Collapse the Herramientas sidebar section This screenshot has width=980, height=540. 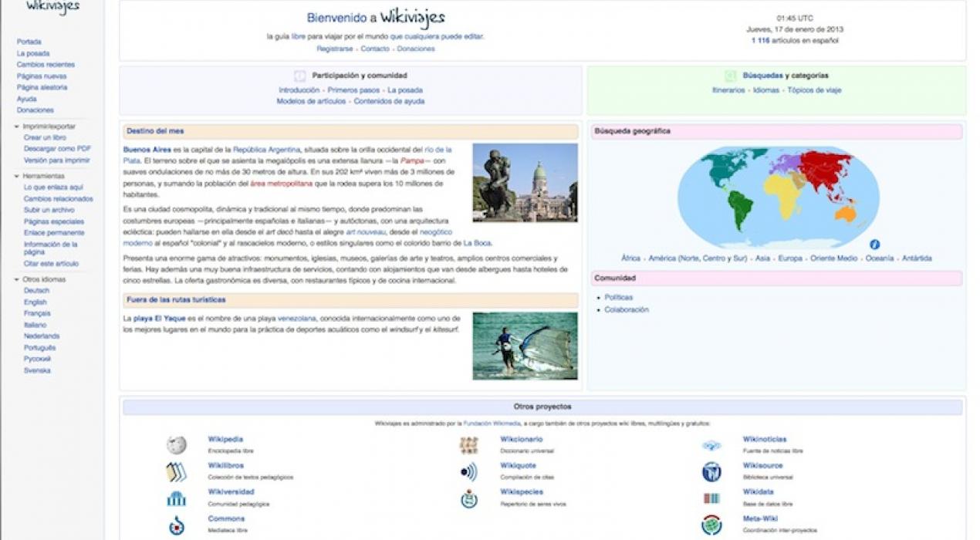(17, 176)
